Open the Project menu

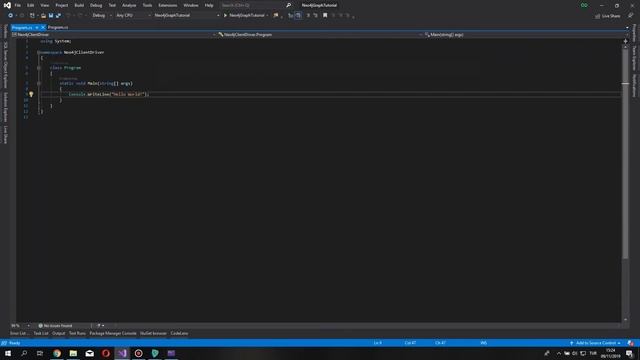[x=62, y=5]
